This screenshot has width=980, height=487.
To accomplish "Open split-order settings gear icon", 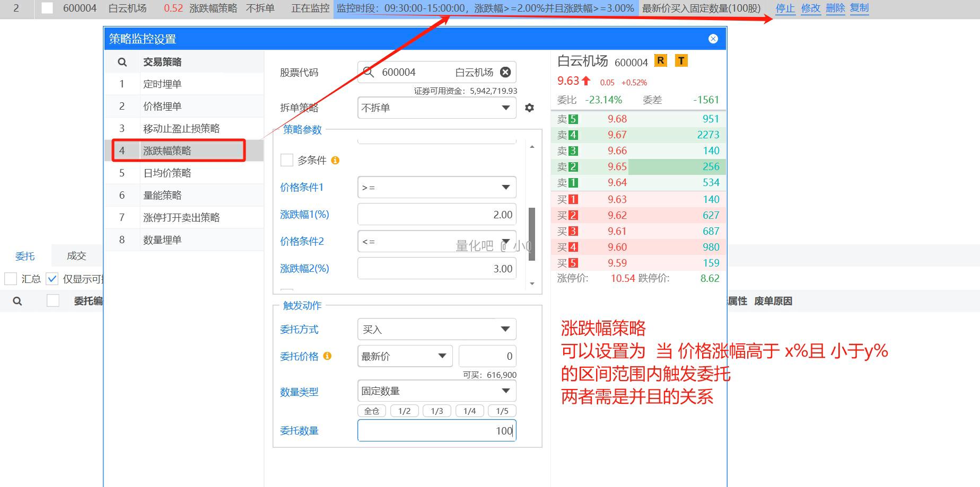I will click(x=529, y=108).
